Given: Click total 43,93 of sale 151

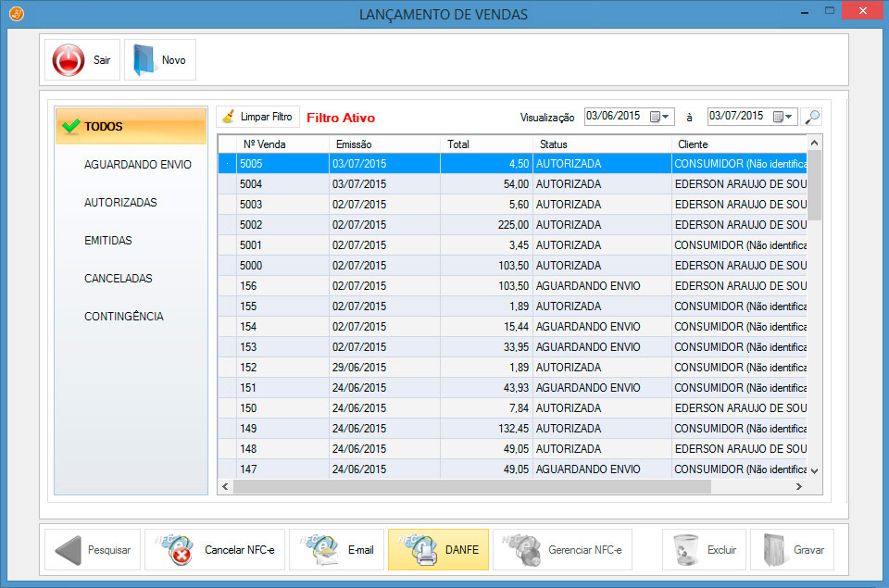Looking at the screenshot, I should tap(516, 388).
